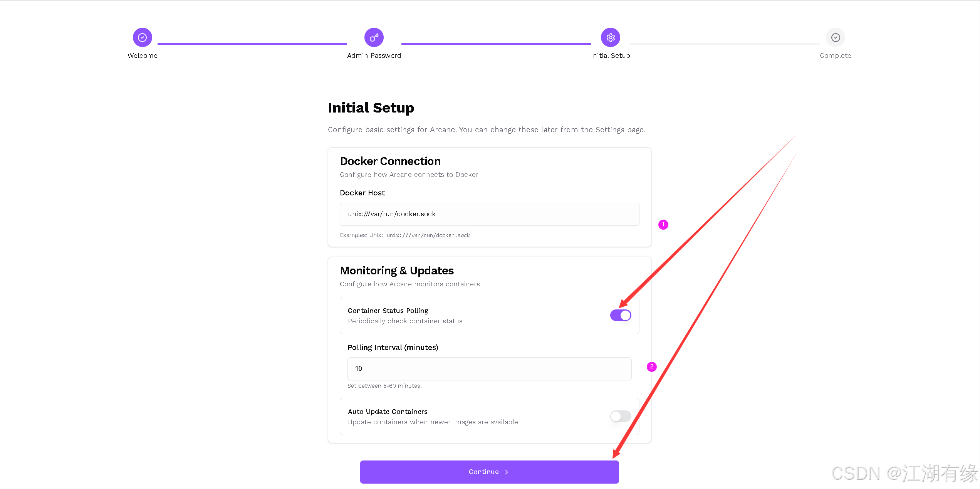Select the Admin Password step label
Viewport: 980px width, 489px height.
tap(374, 55)
